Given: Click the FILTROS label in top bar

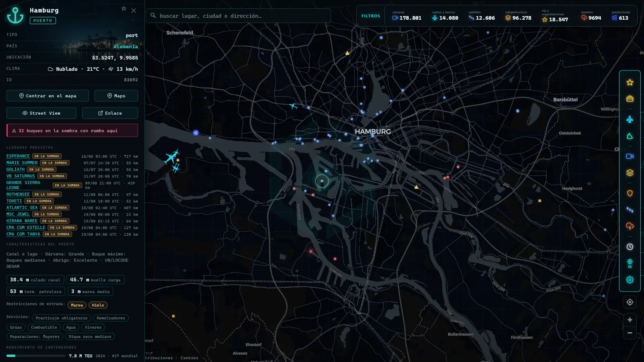Looking at the screenshot, I should pos(371,16).
